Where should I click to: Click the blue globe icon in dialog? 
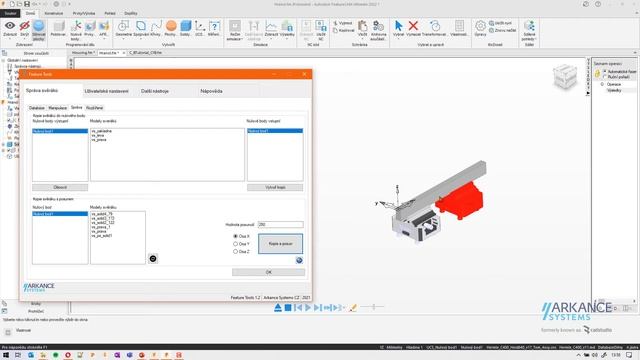tap(299, 260)
